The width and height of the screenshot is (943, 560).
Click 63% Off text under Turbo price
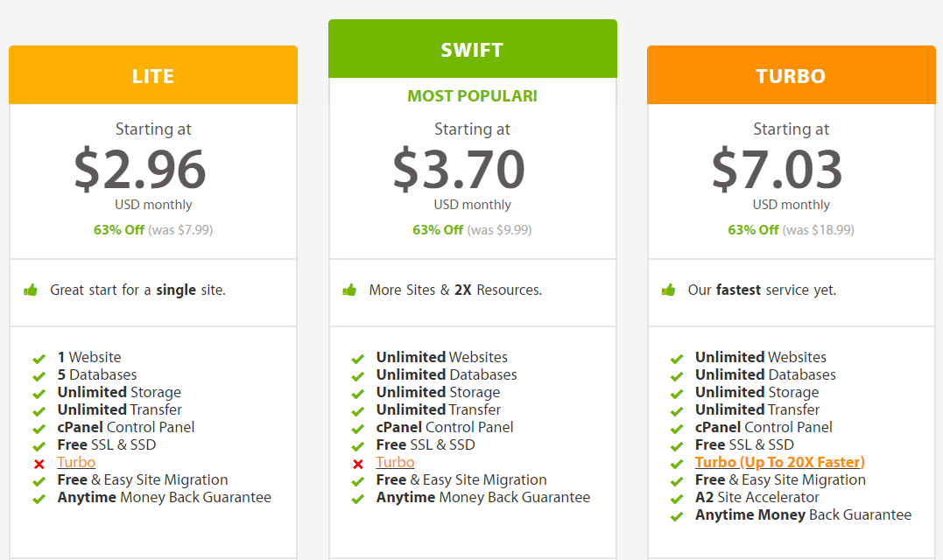(x=753, y=230)
